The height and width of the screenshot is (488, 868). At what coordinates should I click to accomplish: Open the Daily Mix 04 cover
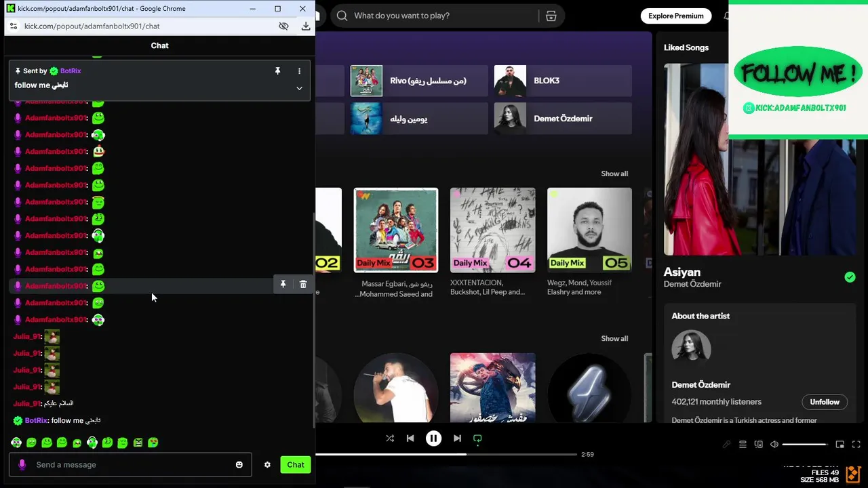coord(493,230)
